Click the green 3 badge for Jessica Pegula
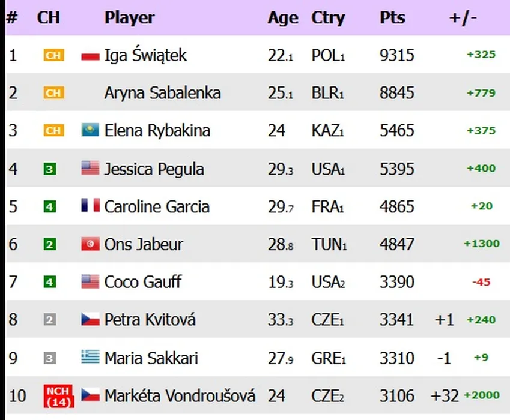 [50, 169]
